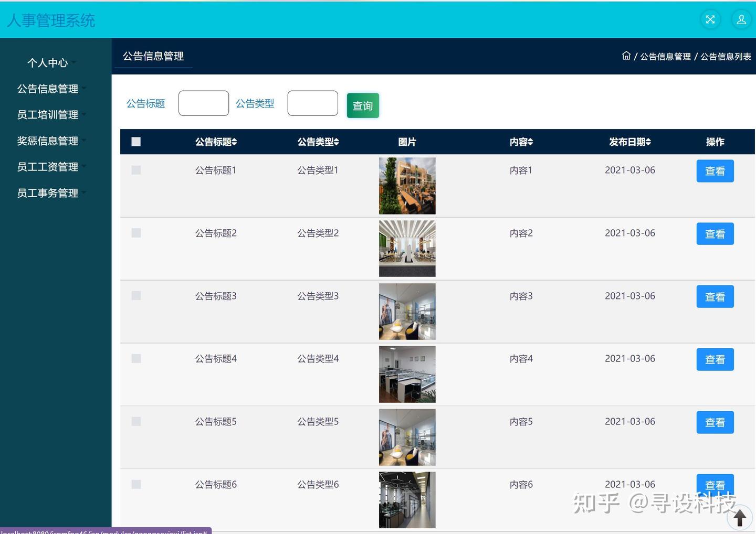Switch to the 公告信息管理 tab
The width and height of the screenshot is (756, 534).
click(x=153, y=56)
